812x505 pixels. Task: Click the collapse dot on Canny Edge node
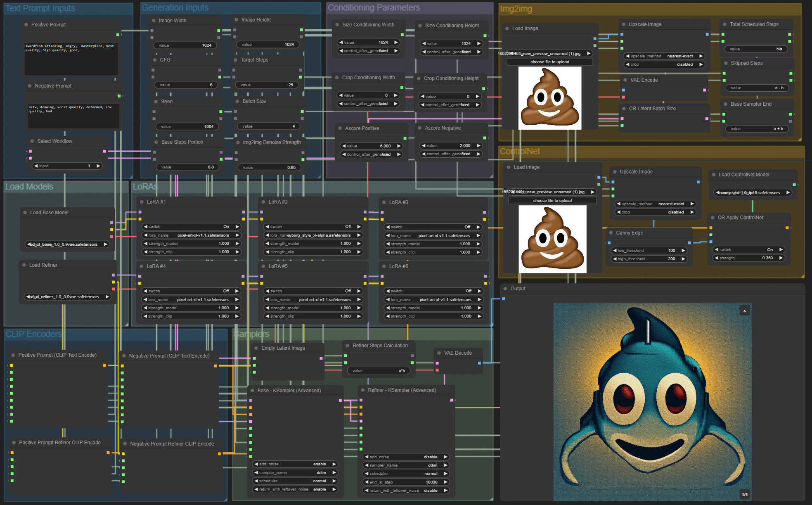611,233
